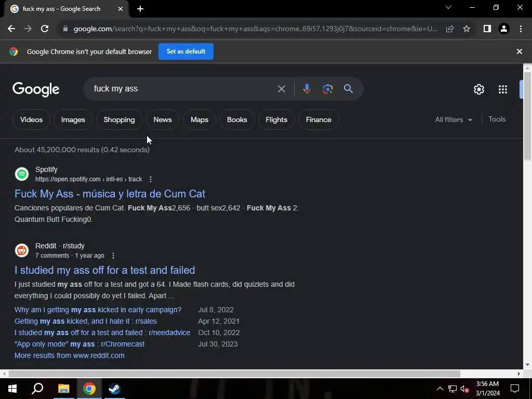
Task: Open the Tools options
Action: coord(497,119)
